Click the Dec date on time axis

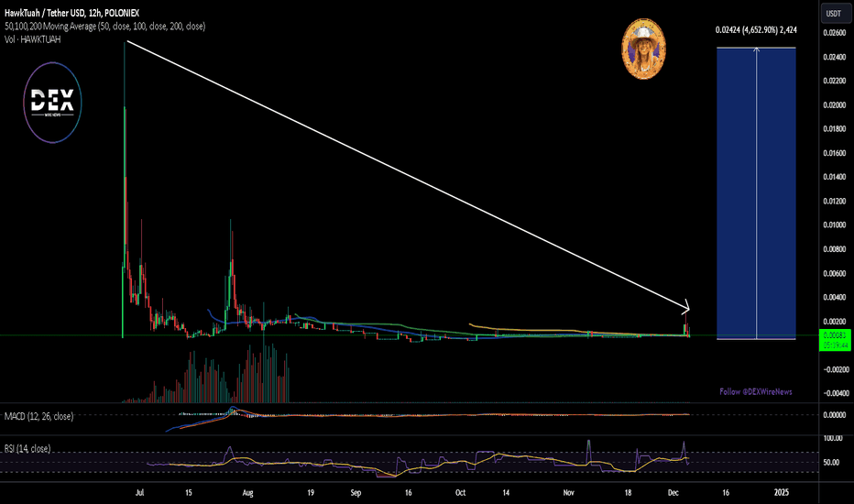click(x=673, y=493)
